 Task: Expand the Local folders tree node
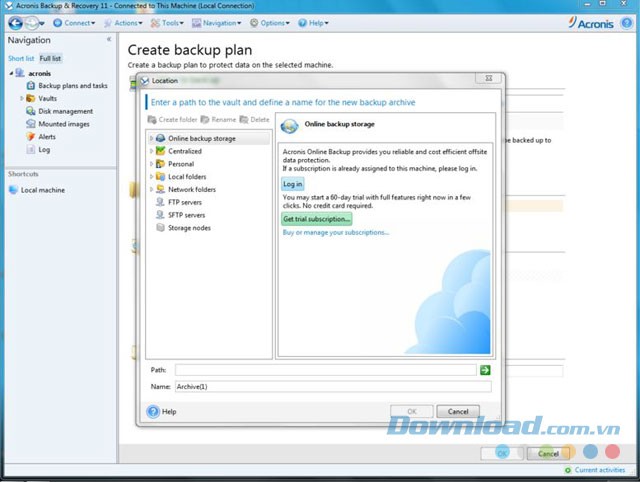point(151,176)
